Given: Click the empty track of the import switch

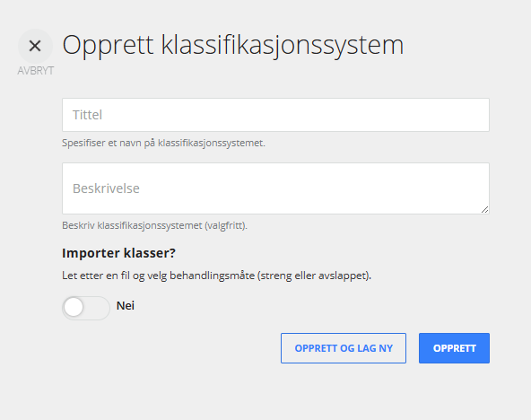Looking at the screenshot, I should click(97, 308).
